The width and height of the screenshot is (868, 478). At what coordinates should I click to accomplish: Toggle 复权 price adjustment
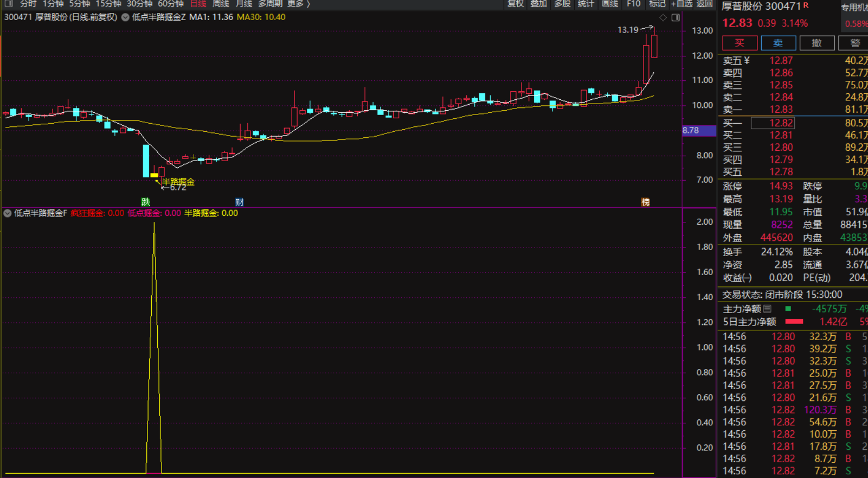pyautogui.click(x=515, y=4)
